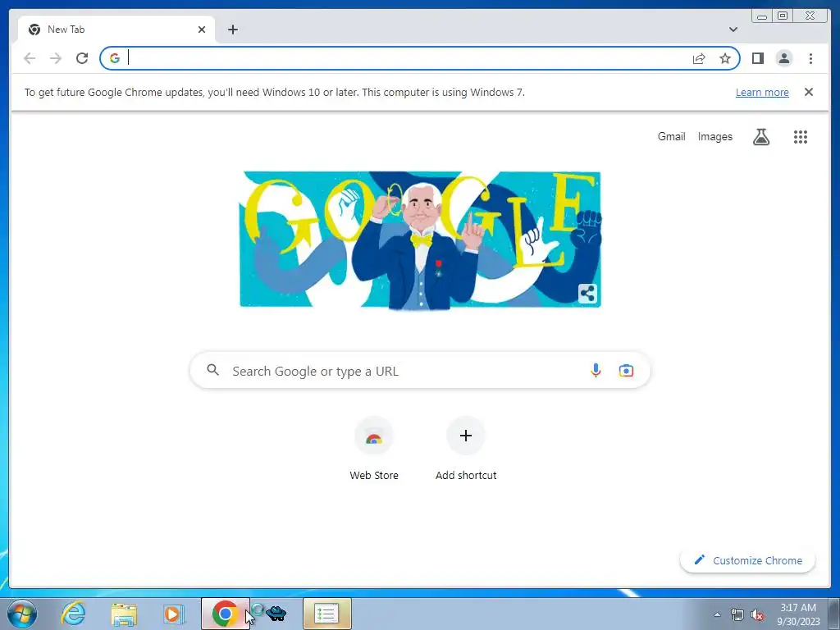Dismiss the Windows 7 update infobar
Screen dimensions: 840x630
[x=808, y=92]
